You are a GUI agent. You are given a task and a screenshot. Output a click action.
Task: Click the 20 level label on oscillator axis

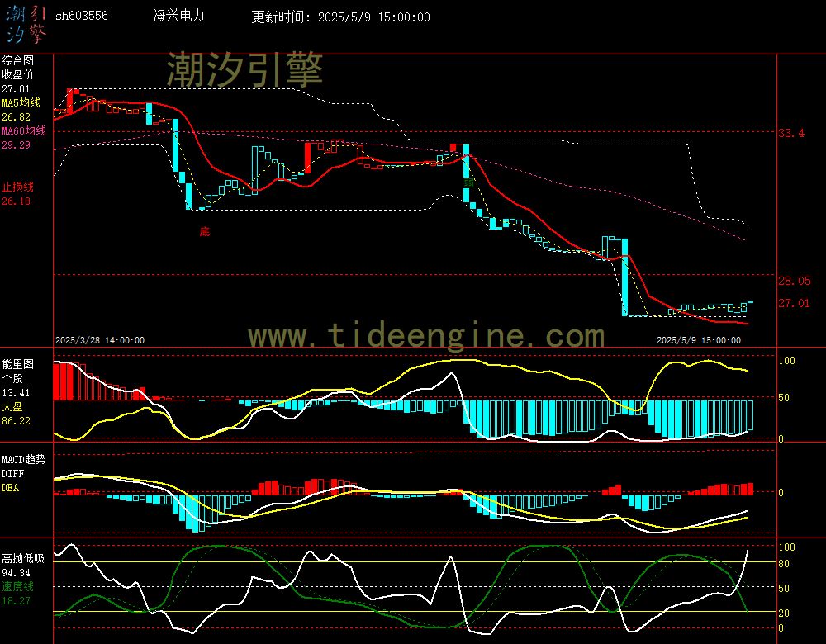click(x=784, y=613)
